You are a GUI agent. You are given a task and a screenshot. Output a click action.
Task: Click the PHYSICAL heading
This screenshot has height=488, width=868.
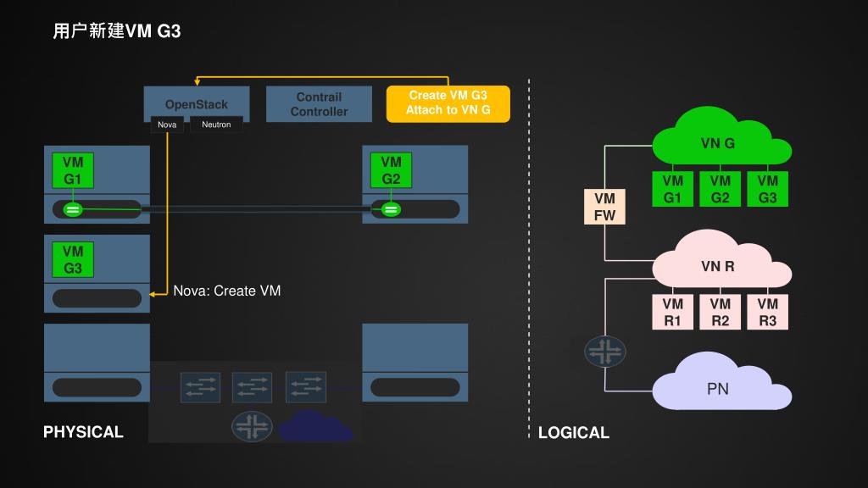[83, 432]
